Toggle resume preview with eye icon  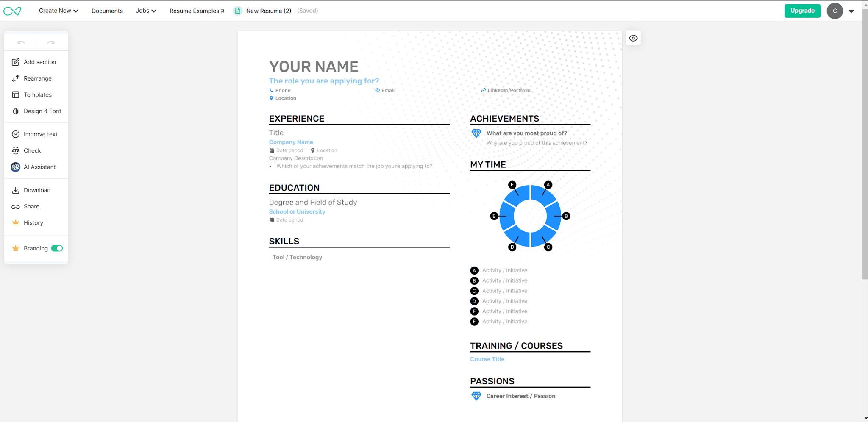tap(633, 38)
